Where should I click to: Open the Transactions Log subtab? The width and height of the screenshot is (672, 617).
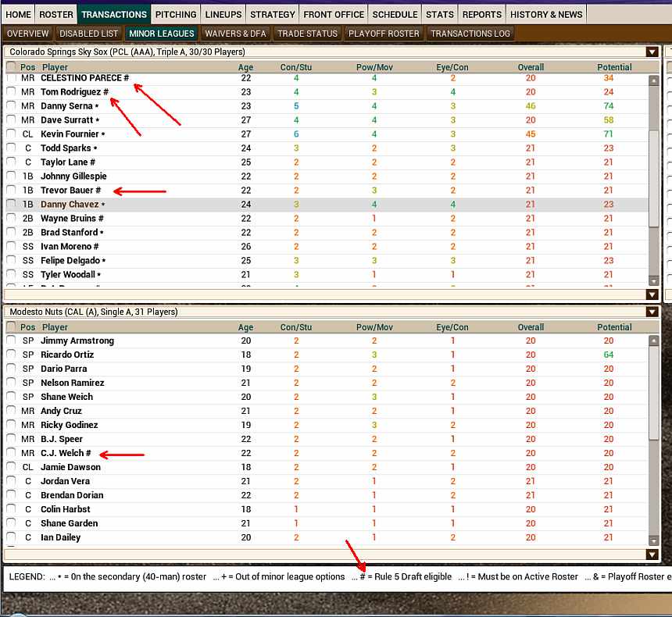(x=470, y=34)
